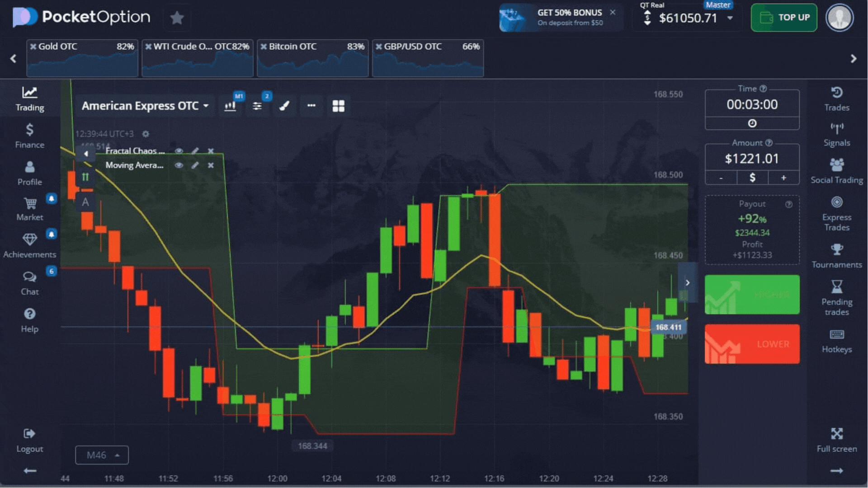The width and height of the screenshot is (868, 488).
Task: Open the M46 timeframe dropdown
Action: 102,455
